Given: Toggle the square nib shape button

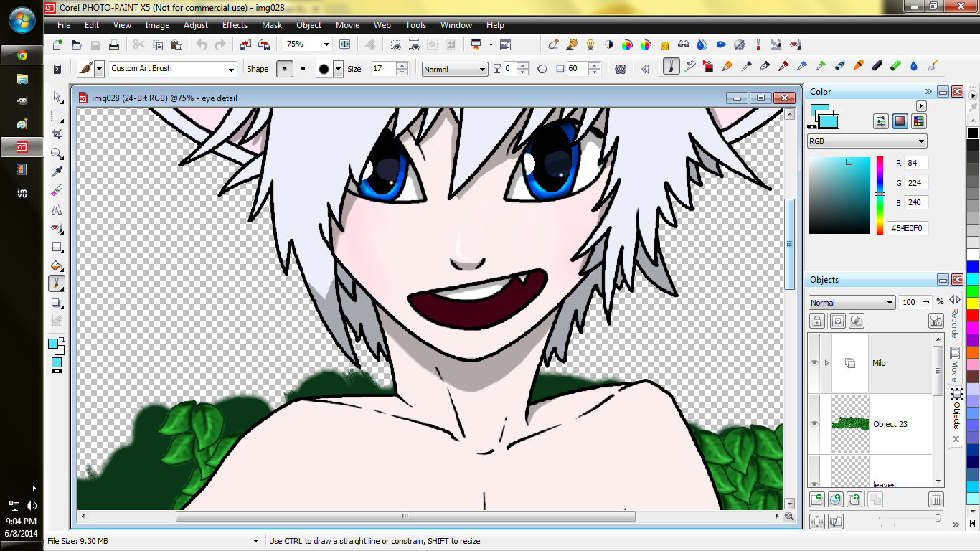Looking at the screenshot, I should coord(303,69).
